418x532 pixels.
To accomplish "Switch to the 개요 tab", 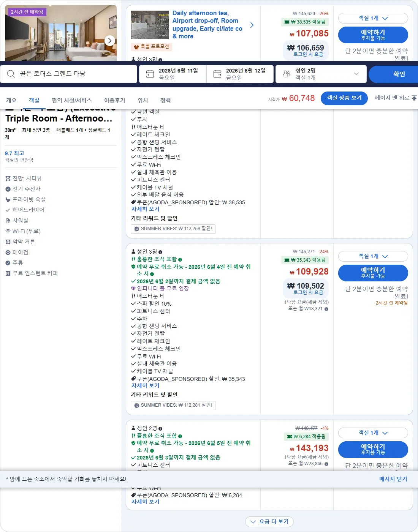I will (11, 100).
